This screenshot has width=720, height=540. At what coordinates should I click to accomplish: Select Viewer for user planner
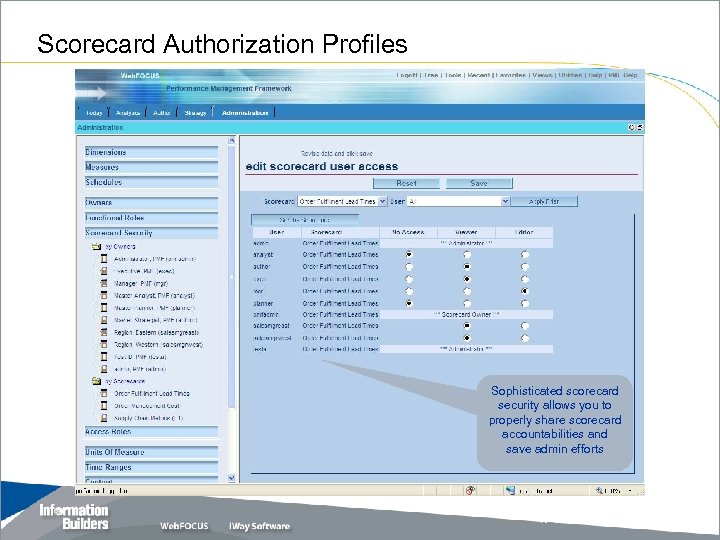[467, 304]
